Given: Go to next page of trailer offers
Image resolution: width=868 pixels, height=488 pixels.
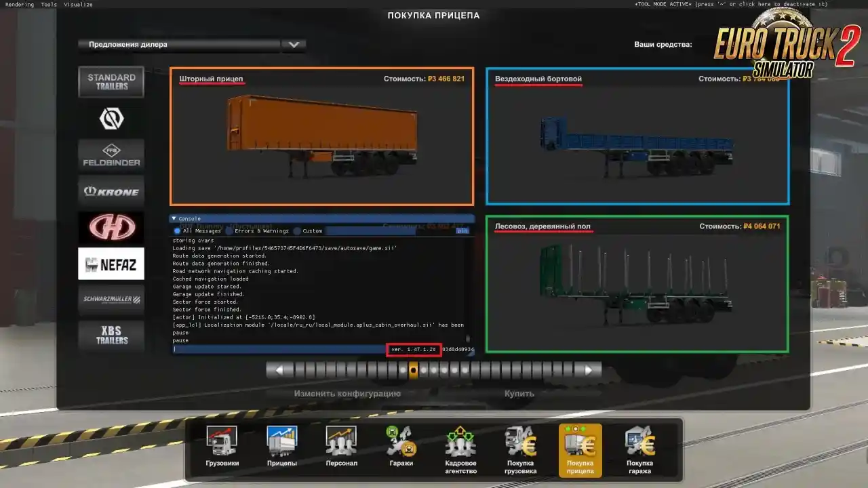Looking at the screenshot, I should (588, 370).
